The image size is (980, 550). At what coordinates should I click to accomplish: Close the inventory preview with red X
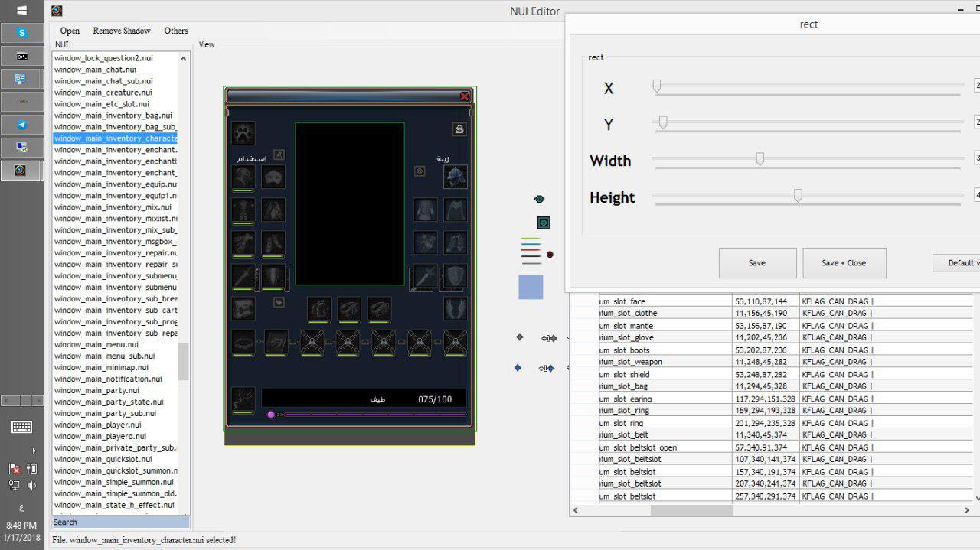(465, 96)
